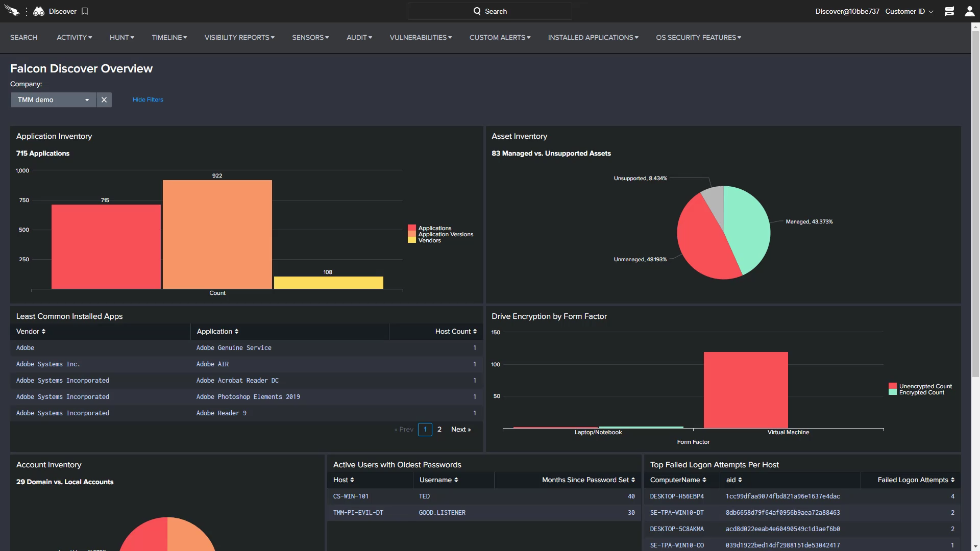980x551 pixels.
Task: Select username TED
Action: pyautogui.click(x=424, y=496)
